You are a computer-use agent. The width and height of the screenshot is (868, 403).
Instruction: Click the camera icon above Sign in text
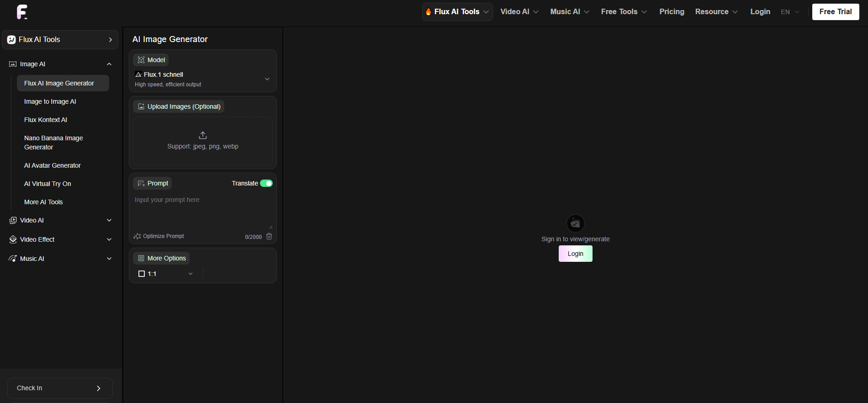click(576, 223)
